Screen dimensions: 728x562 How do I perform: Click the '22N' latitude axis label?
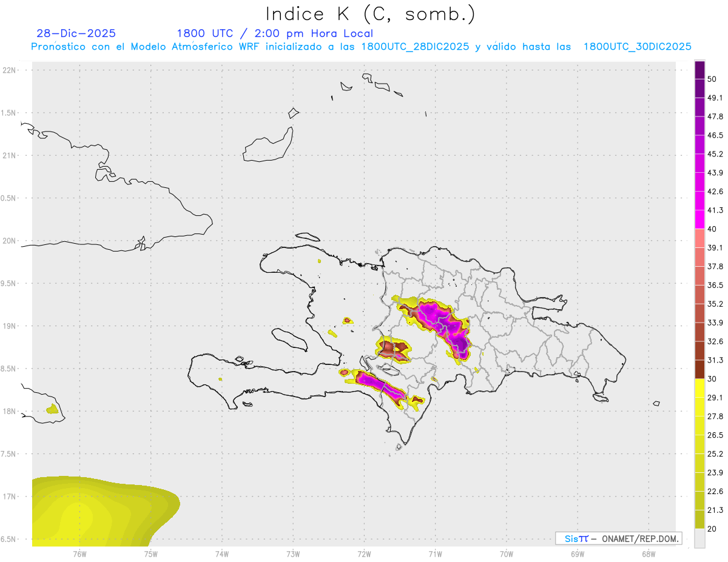pyautogui.click(x=9, y=70)
